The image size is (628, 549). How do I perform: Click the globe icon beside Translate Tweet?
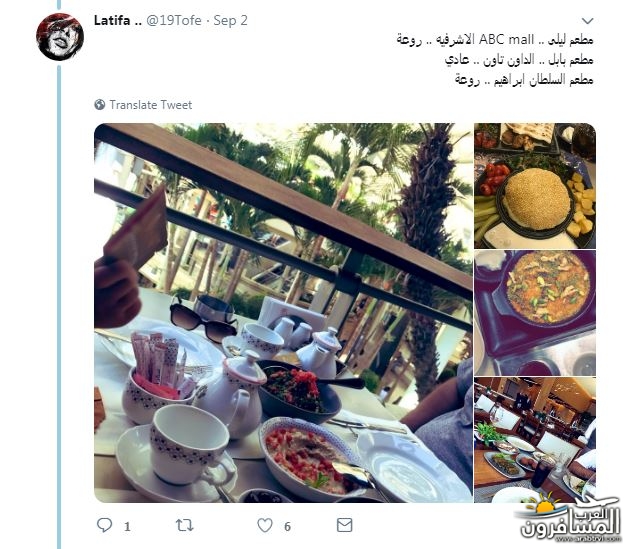[100, 105]
